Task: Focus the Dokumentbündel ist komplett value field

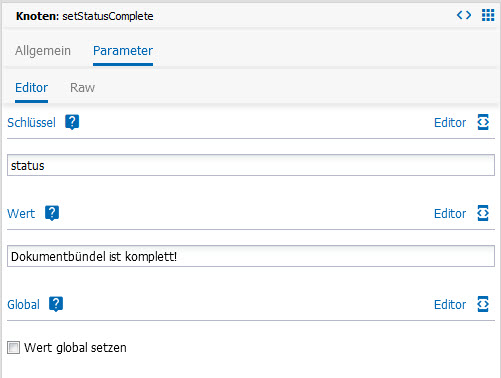Action: (251, 256)
